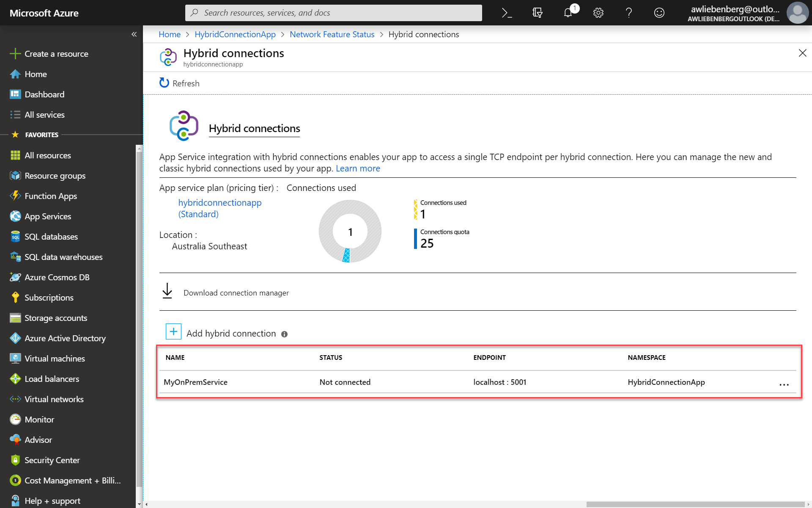The width and height of the screenshot is (812, 508).
Task: Click the ENDPOINT column header
Action: 489,358
